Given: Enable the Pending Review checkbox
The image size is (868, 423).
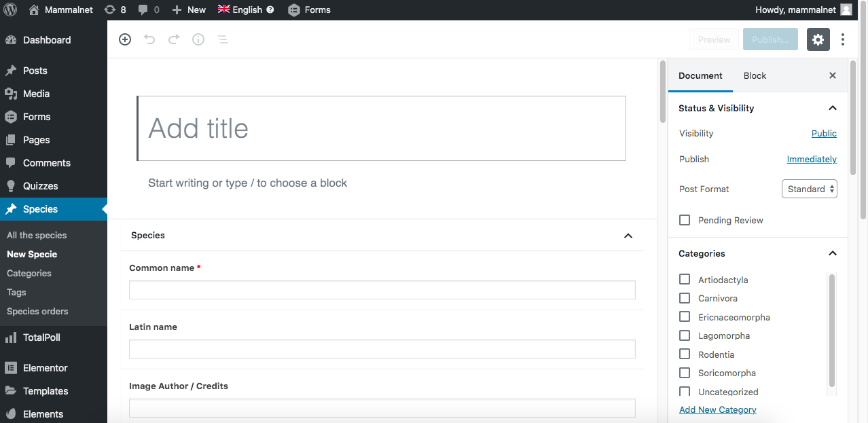Looking at the screenshot, I should pos(685,220).
